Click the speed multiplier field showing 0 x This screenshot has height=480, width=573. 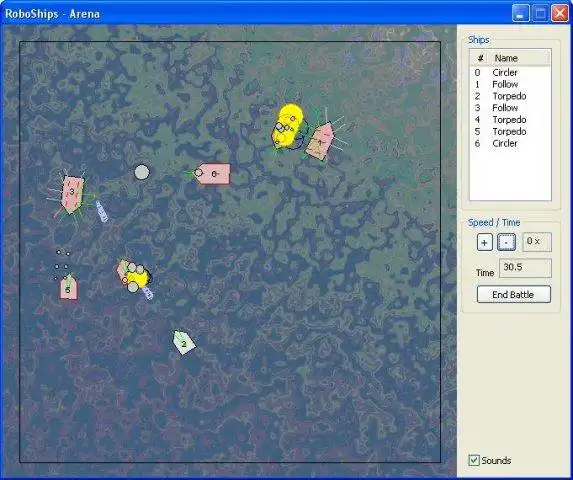(537, 242)
